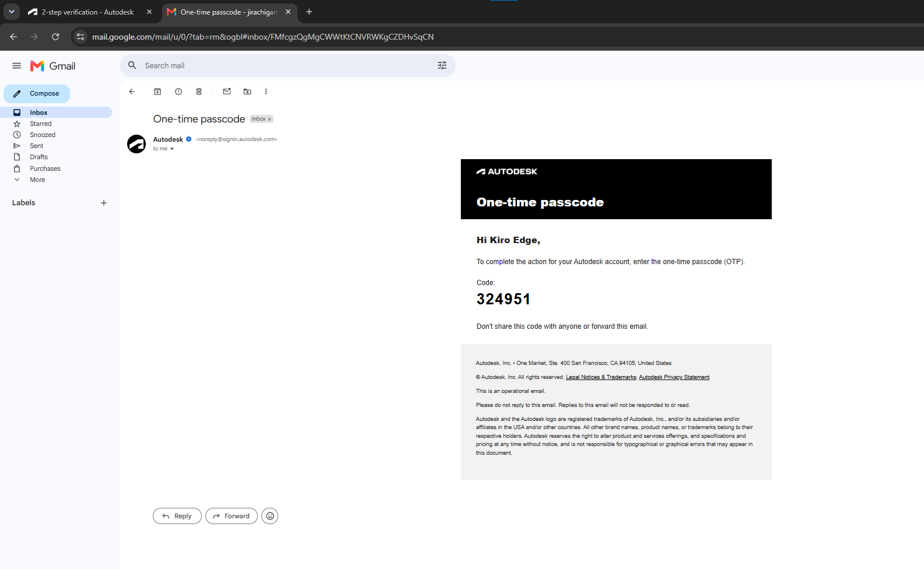Open the Move to folder icon
The height and width of the screenshot is (569, 924).
[x=247, y=92]
